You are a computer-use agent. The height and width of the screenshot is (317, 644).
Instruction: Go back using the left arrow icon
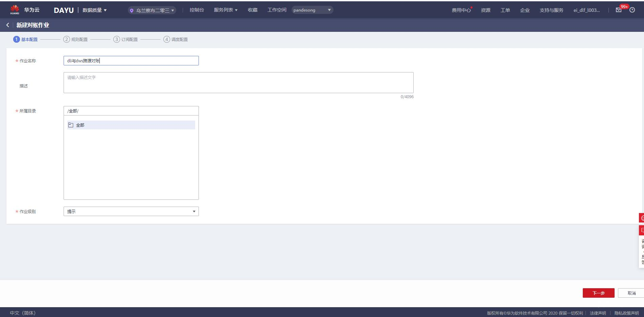click(8, 25)
